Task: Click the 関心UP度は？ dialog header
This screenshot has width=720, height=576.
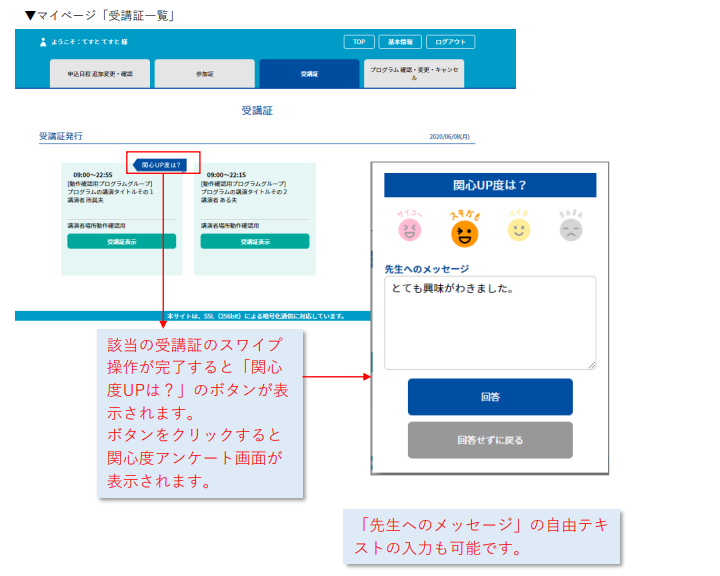Action: point(490,185)
